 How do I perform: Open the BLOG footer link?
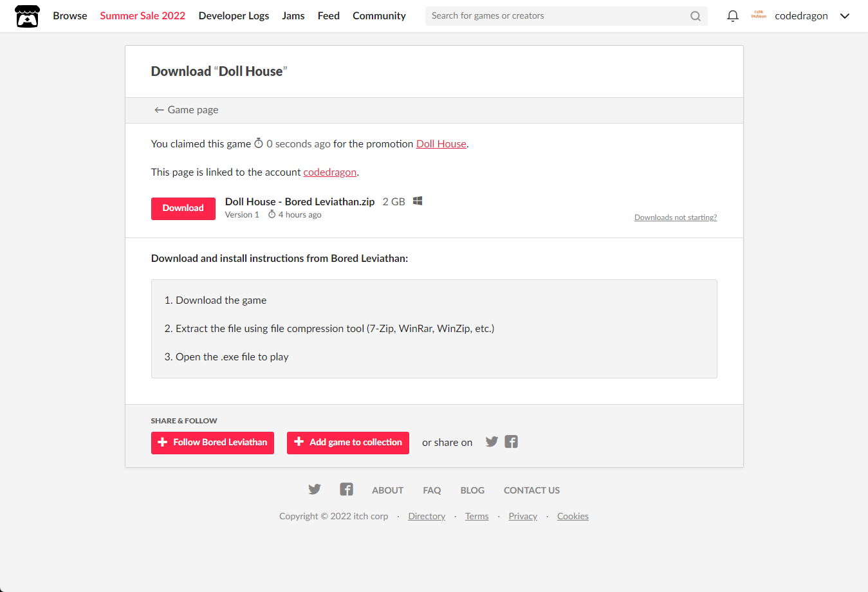click(472, 490)
